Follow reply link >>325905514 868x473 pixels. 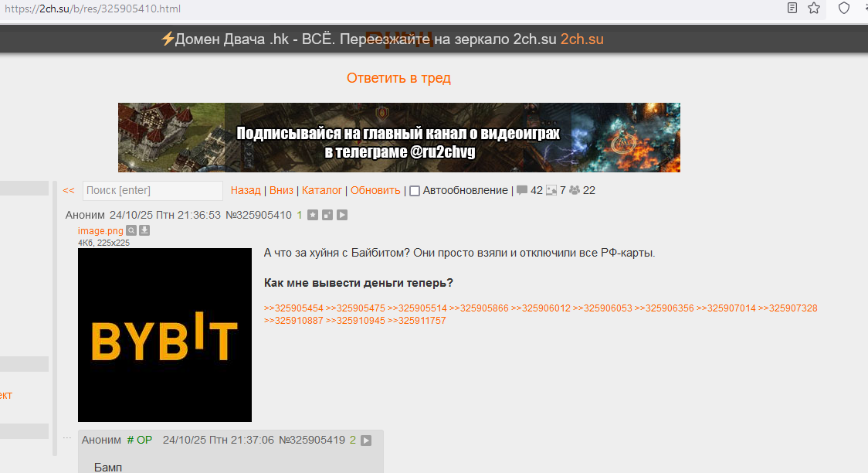pyautogui.click(x=417, y=308)
